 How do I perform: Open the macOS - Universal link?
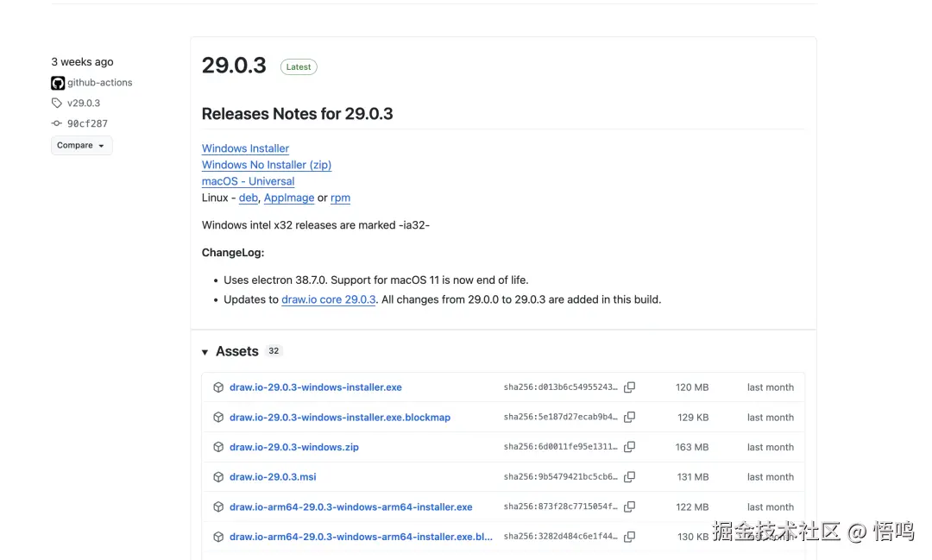click(x=248, y=181)
